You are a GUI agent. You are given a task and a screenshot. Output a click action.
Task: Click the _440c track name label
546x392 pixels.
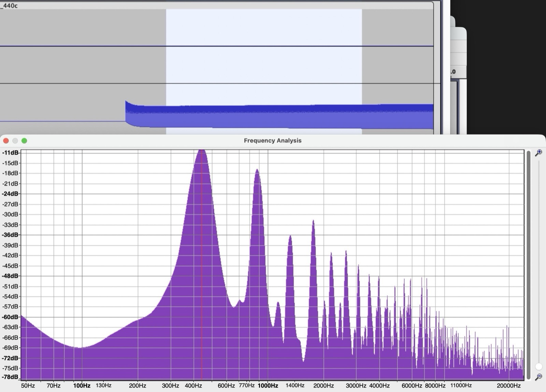9,5
